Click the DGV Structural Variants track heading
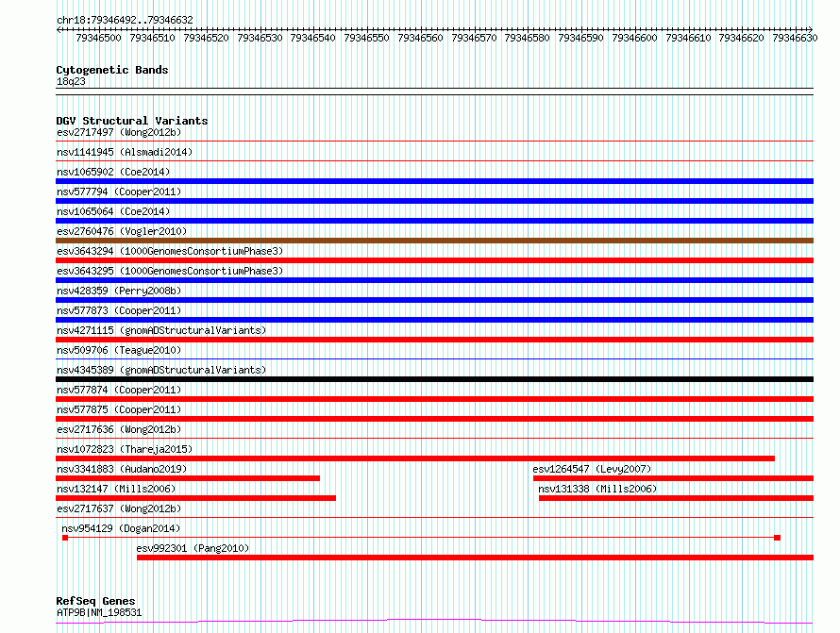 (132, 121)
